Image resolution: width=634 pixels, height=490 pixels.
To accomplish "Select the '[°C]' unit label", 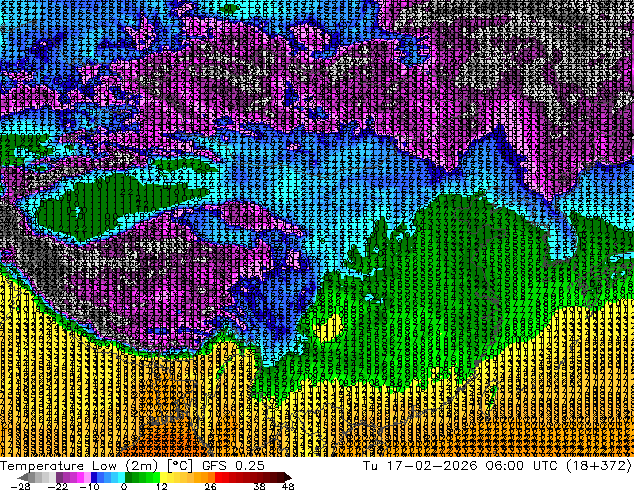I will click(x=180, y=466).
